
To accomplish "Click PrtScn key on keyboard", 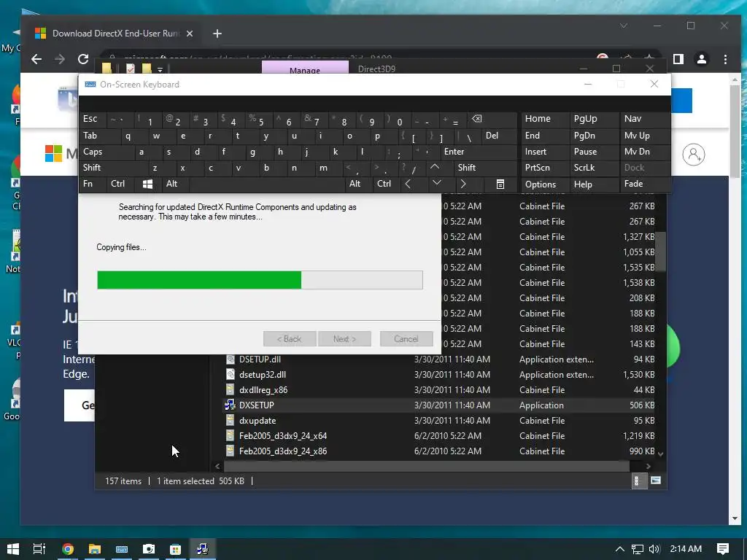I will click(x=544, y=167).
